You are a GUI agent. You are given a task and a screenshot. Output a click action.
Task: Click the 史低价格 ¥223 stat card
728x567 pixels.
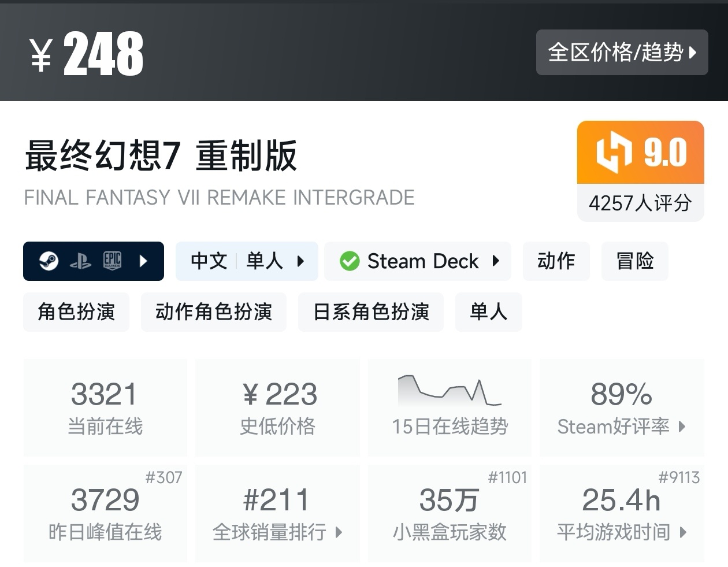[x=278, y=407]
